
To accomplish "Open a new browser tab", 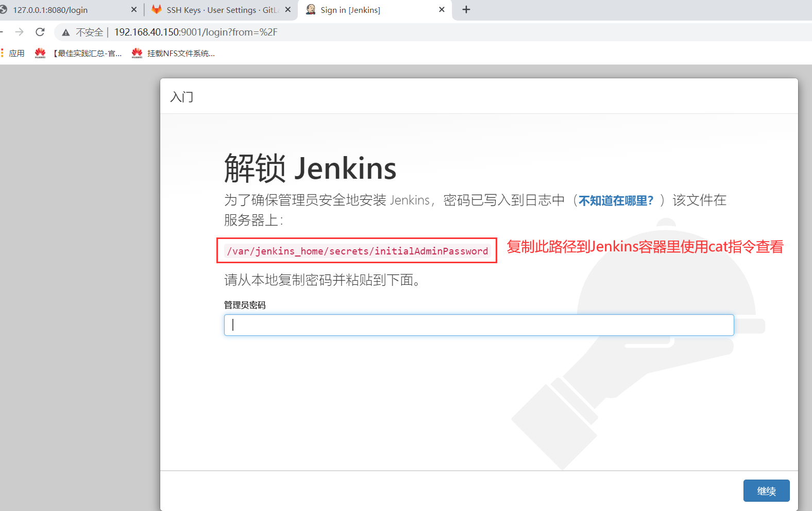I will point(466,10).
